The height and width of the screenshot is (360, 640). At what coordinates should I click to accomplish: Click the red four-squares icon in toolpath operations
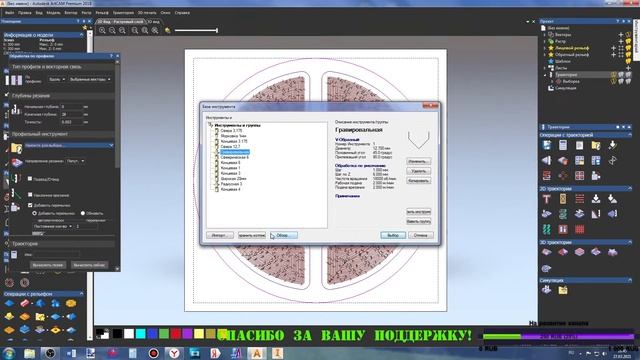pos(579,176)
